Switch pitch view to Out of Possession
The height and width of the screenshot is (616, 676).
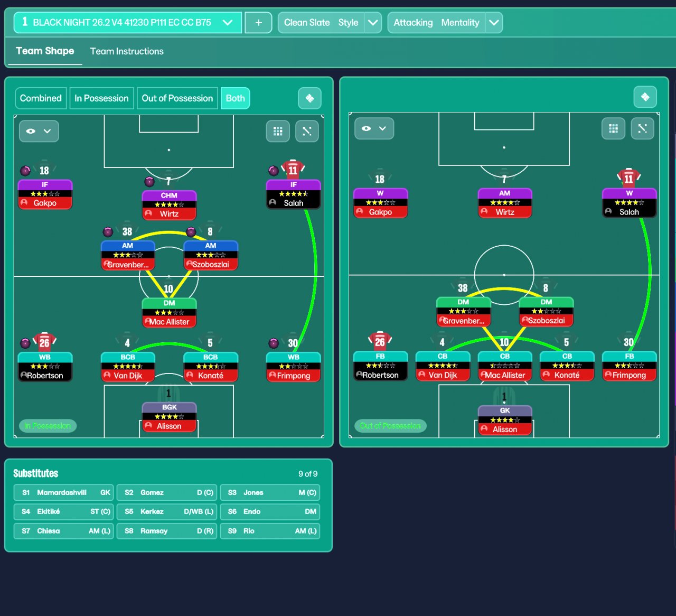point(177,98)
